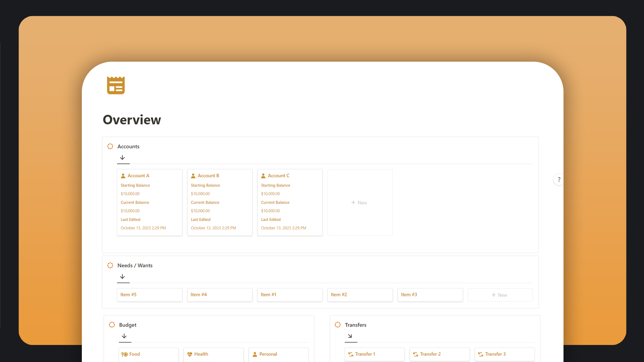This screenshot has height=362, width=644.
Task: Click the dashed circle icon beside Needs / Wants
Action: click(x=110, y=265)
